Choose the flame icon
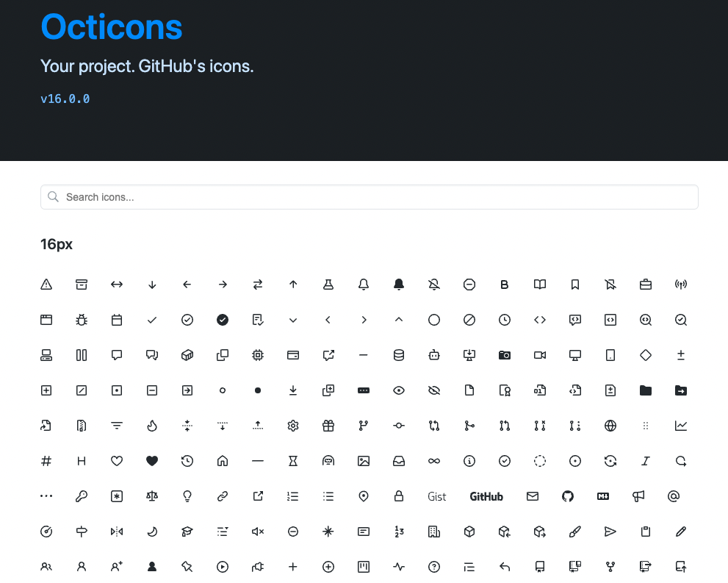The height and width of the screenshot is (583, 728). click(152, 426)
